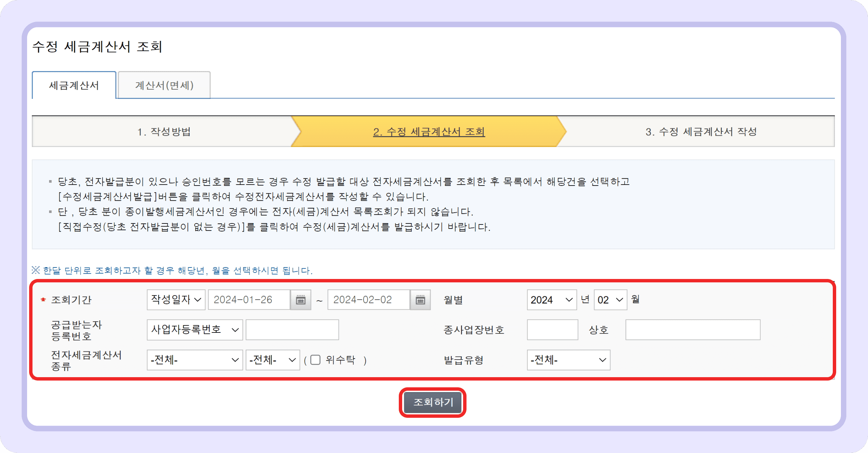The image size is (868, 453).
Task: Open first 전자세금계산서 종류 -전체- dropdown
Action: point(195,360)
